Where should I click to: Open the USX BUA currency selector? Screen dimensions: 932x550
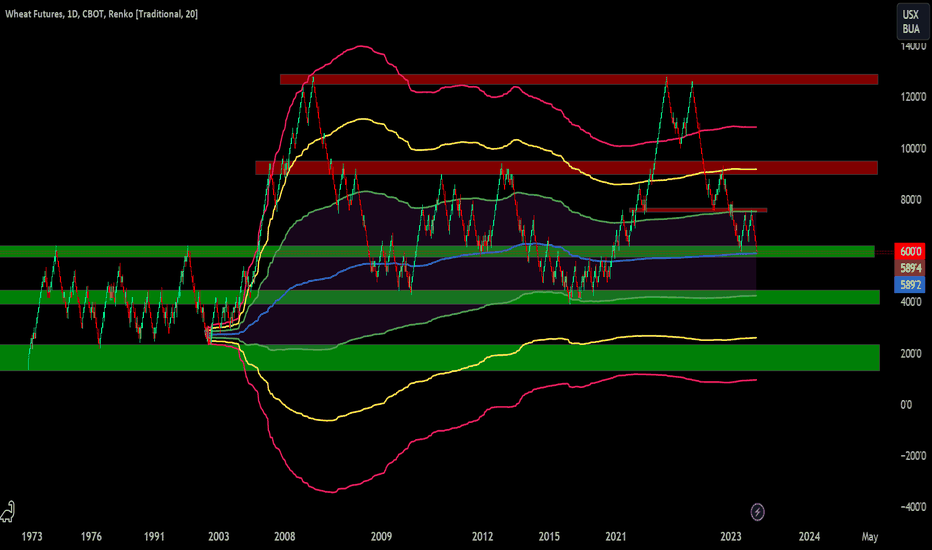[912, 21]
